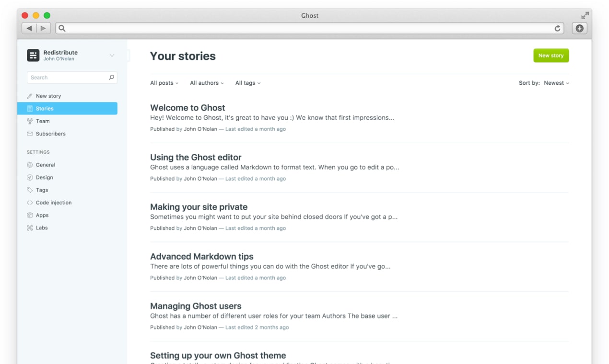
Task: Expand the Redistribute account dropdown chevron
Action: click(x=112, y=56)
